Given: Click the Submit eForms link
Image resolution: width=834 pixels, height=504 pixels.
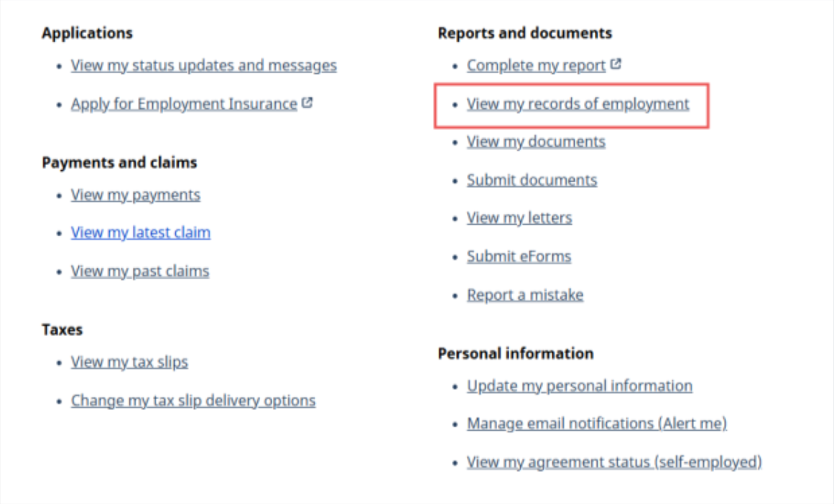Looking at the screenshot, I should tap(519, 256).
